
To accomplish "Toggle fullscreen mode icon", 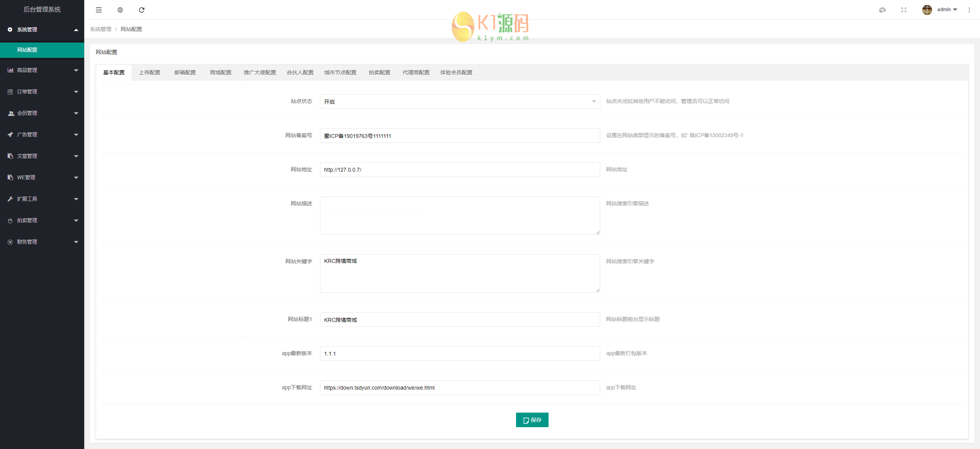I will [904, 10].
